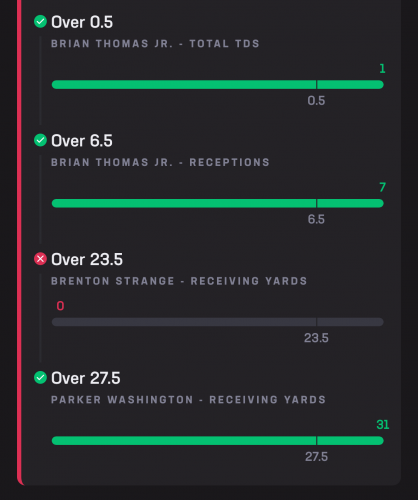
Task: Open Brian Thomas Jr. Total TDs label
Action: [155, 44]
